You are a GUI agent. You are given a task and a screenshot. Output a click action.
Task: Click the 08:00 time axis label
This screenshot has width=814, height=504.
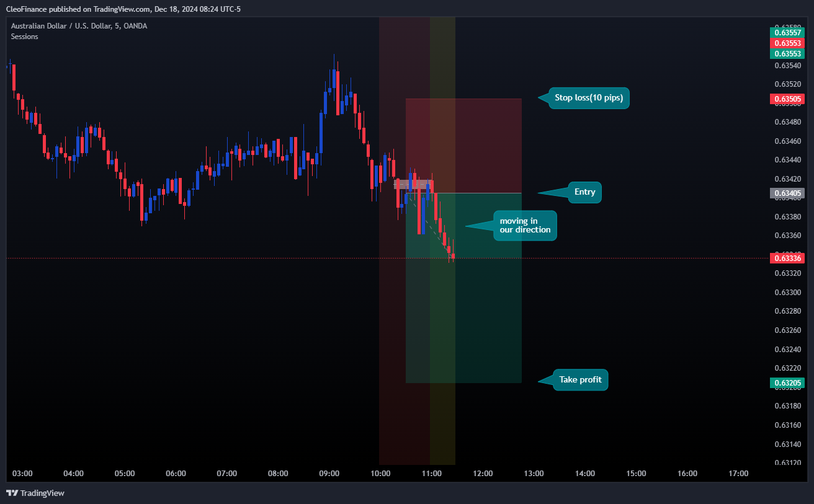[278, 474]
